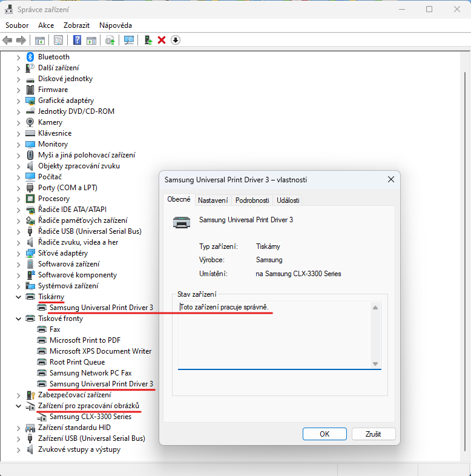This screenshot has width=471, height=476.
Task: Click the show/hide console tree toolbar icon
Action: pyautogui.click(x=40, y=40)
